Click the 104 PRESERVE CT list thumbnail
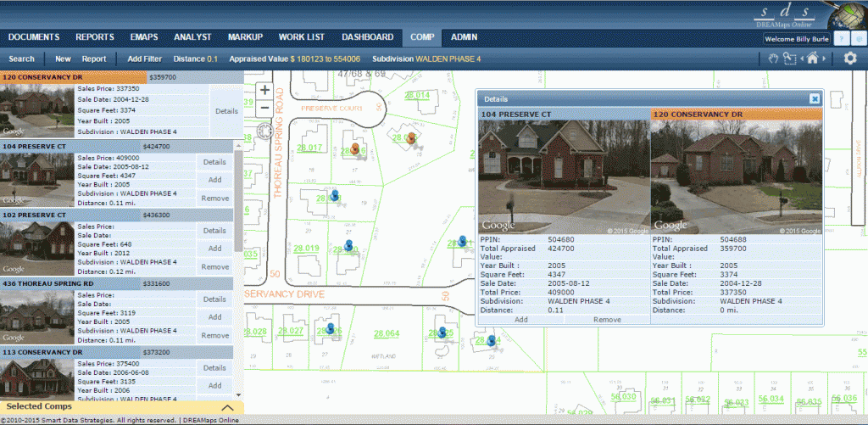Screen dimensions: 868x425 pyautogui.click(x=37, y=180)
